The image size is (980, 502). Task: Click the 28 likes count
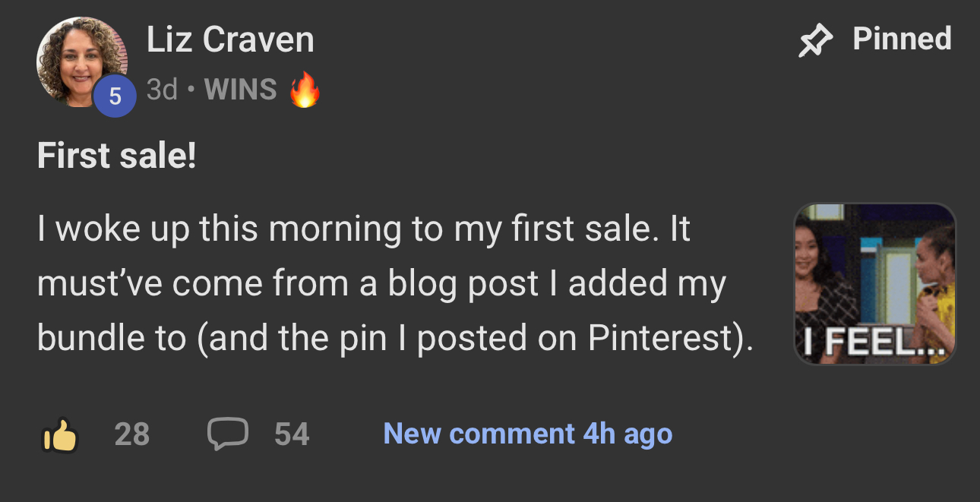pos(132,434)
